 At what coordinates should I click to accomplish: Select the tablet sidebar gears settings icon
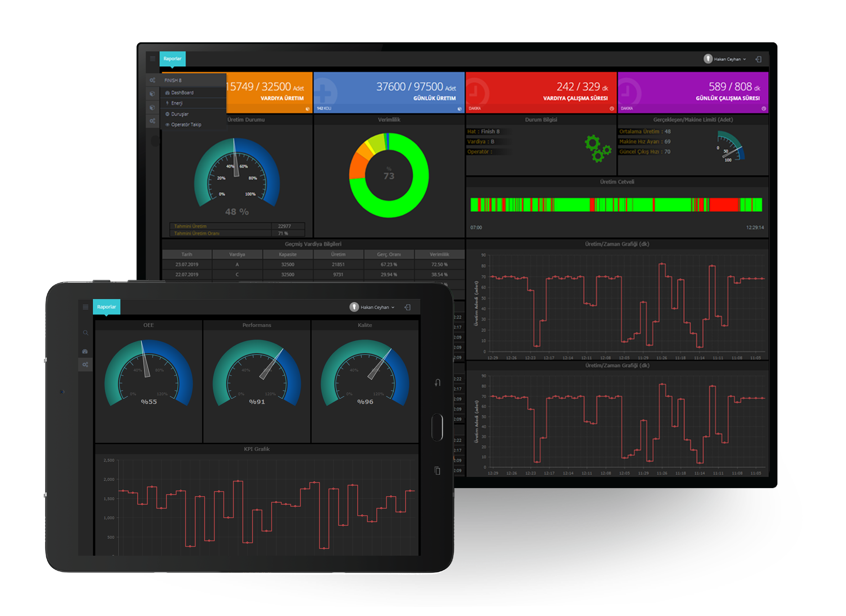85,365
